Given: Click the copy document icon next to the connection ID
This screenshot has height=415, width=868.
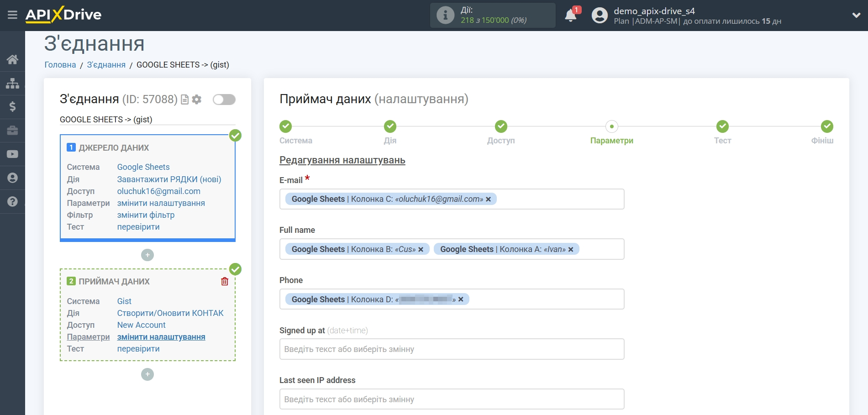Looking at the screenshot, I should 185,100.
